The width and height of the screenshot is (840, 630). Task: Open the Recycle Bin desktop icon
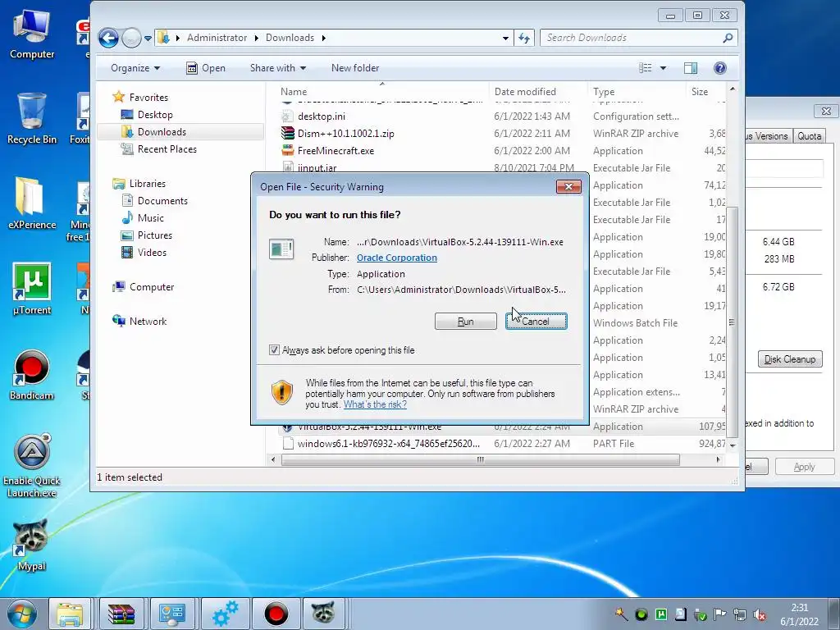(32, 118)
